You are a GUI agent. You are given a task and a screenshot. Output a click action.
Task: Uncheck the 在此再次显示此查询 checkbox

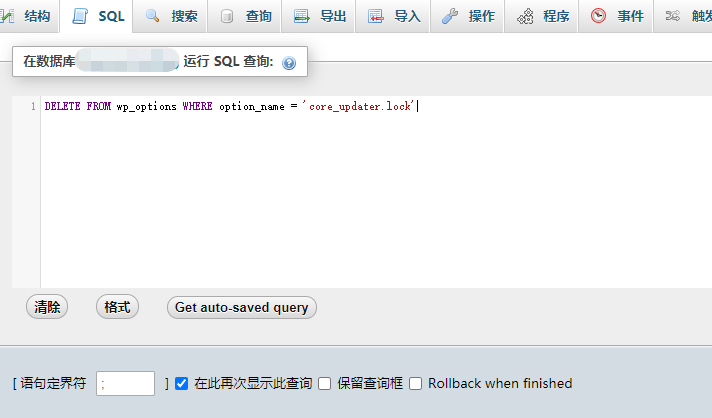(x=181, y=383)
